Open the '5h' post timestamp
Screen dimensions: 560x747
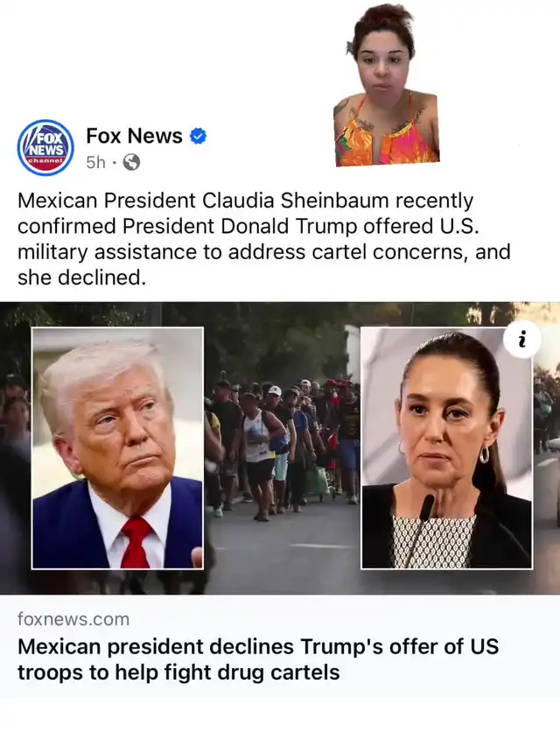[x=95, y=163]
